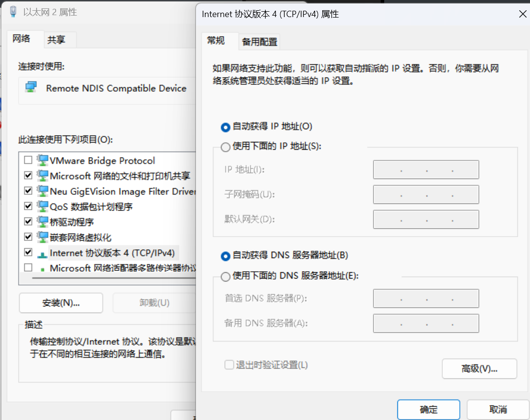Image resolution: width=530 pixels, height=420 pixels.
Task: Click the 子网掩码 input field
Action: (x=426, y=195)
